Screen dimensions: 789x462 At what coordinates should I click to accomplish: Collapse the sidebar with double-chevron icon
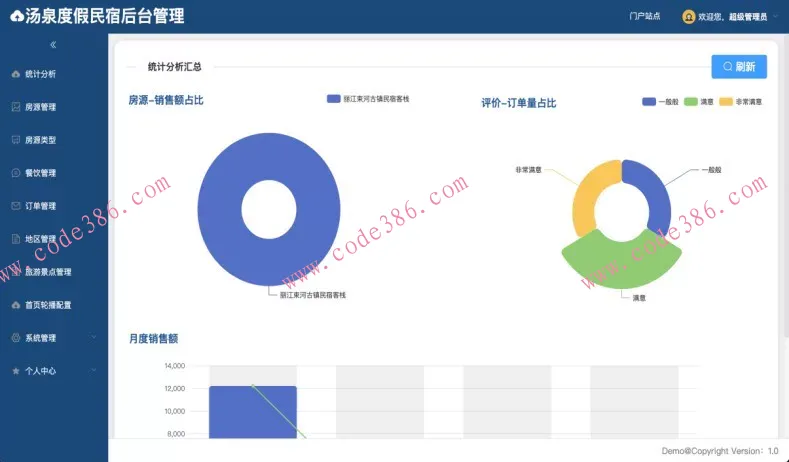click(53, 45)
